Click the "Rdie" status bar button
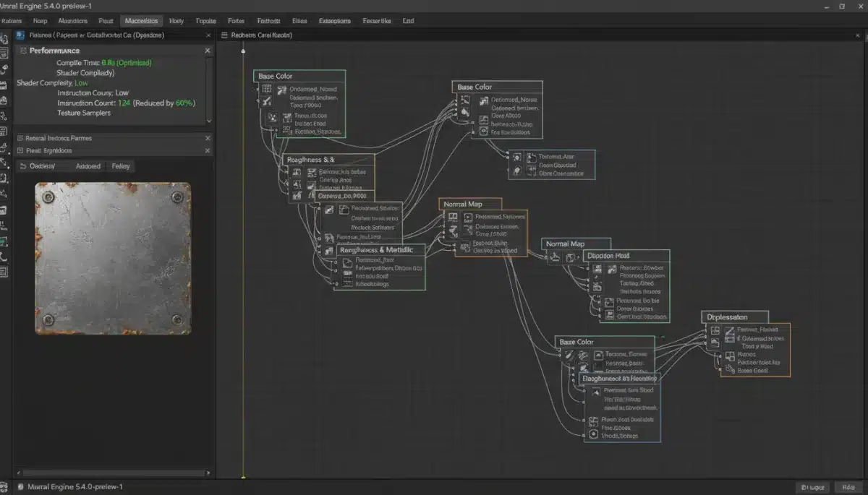Screen dimensions: 868x495 point(848,488)
